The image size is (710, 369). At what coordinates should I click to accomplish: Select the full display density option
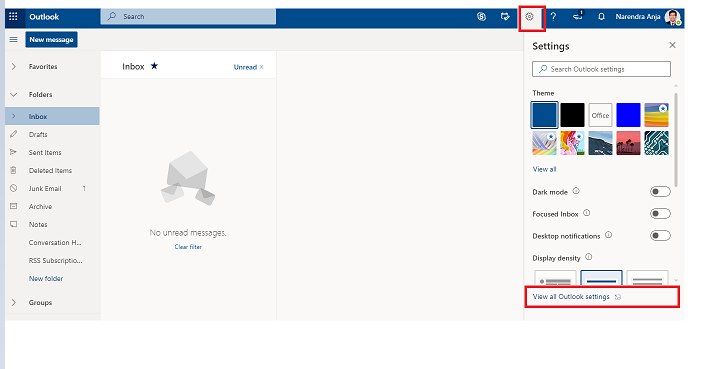click(555, 278)
